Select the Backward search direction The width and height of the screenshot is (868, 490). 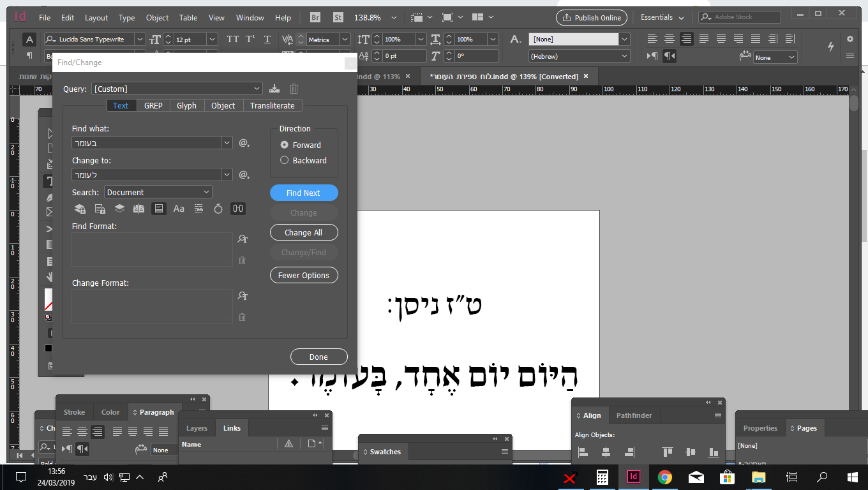[x=284, y=160]
